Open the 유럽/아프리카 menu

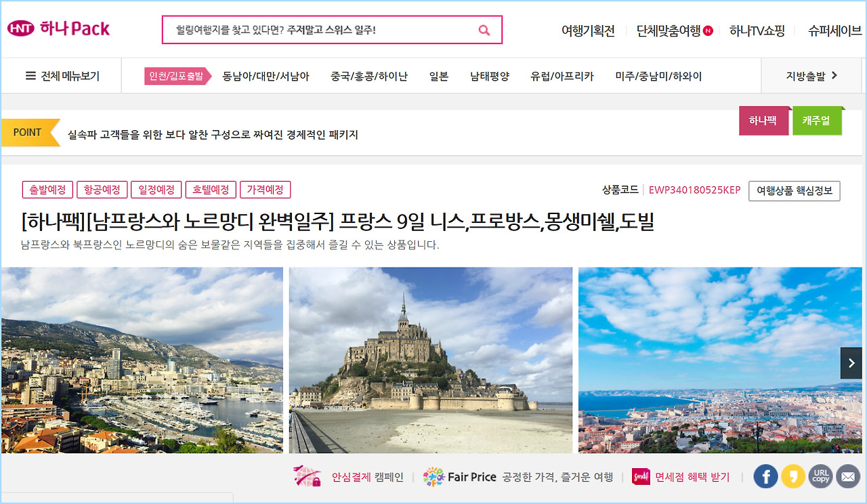point(562,77)
